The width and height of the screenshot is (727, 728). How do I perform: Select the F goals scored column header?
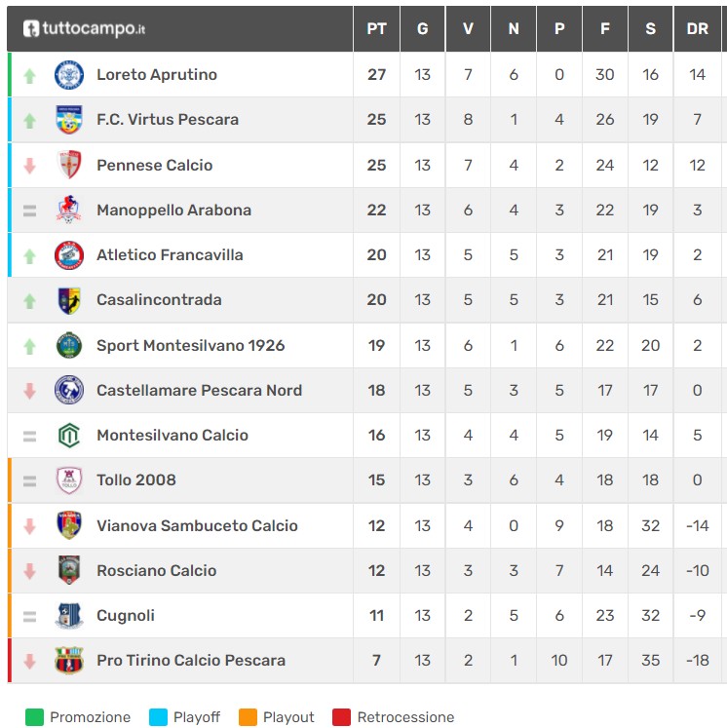605,29
